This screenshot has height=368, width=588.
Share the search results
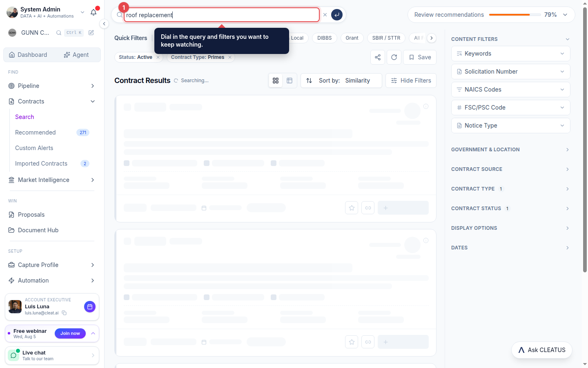pos(378,57)
